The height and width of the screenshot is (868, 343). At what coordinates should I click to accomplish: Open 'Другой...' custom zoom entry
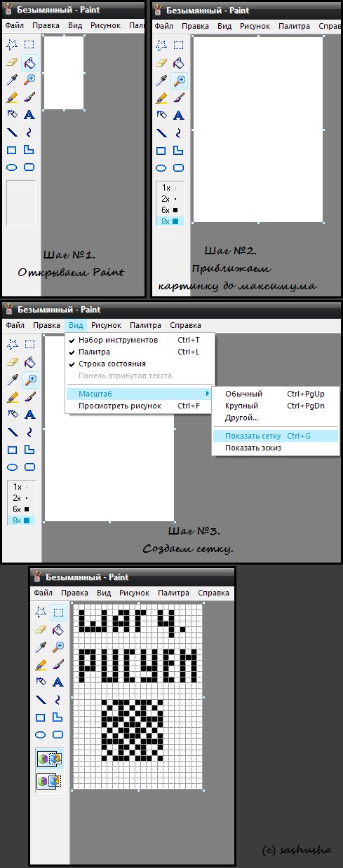[x=275, y=418]
